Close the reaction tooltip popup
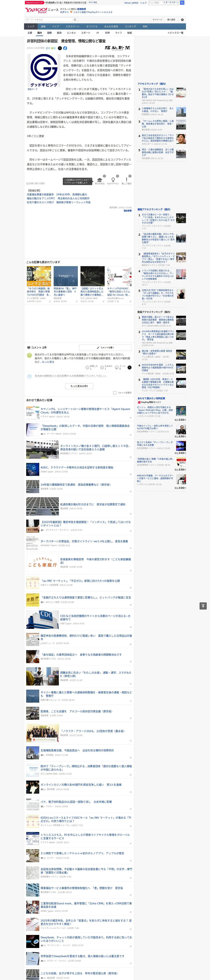Screen dimensions: 210x980 coord(91,180)
